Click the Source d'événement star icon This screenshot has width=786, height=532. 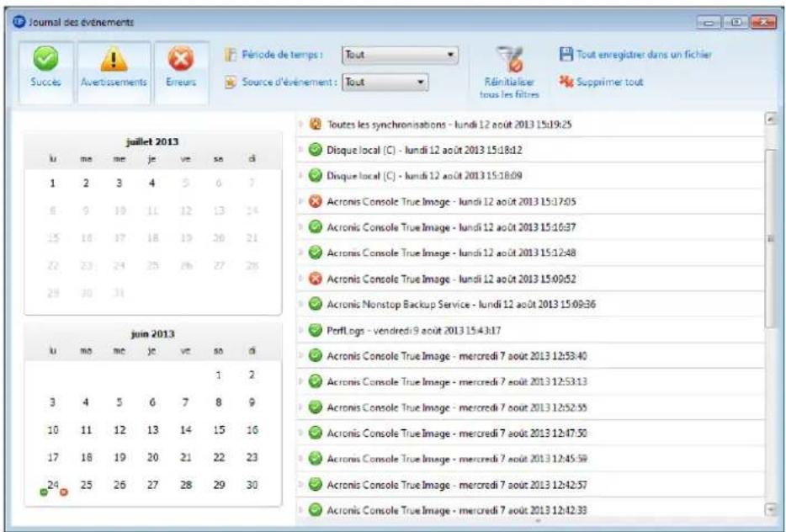coord(230,82)
